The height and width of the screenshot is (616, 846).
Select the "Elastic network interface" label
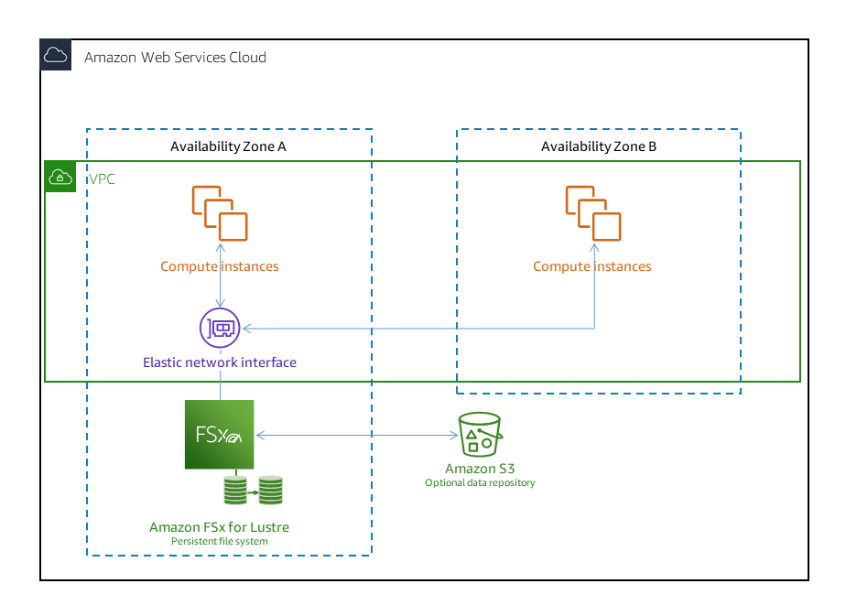click(220, 362)
